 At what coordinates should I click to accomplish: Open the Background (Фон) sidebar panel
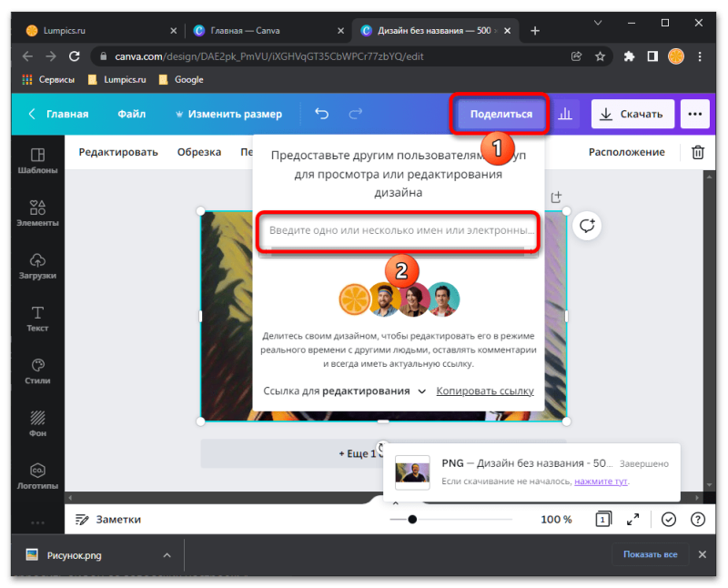pyautogui.click(x=37, y=423)
